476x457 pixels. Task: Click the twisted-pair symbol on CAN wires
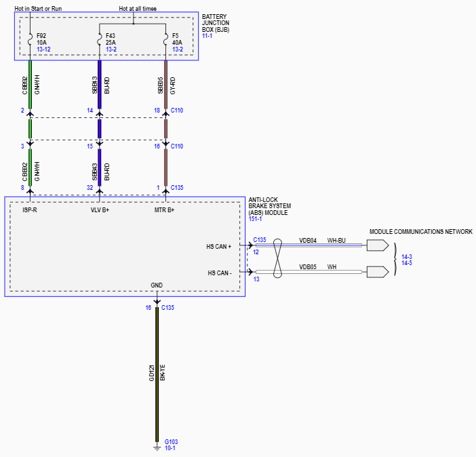(276, 258)
